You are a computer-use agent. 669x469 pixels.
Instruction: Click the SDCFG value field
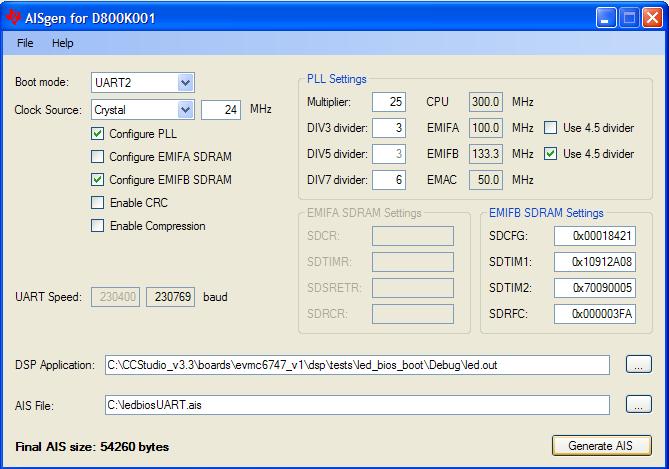pos(595,236)
